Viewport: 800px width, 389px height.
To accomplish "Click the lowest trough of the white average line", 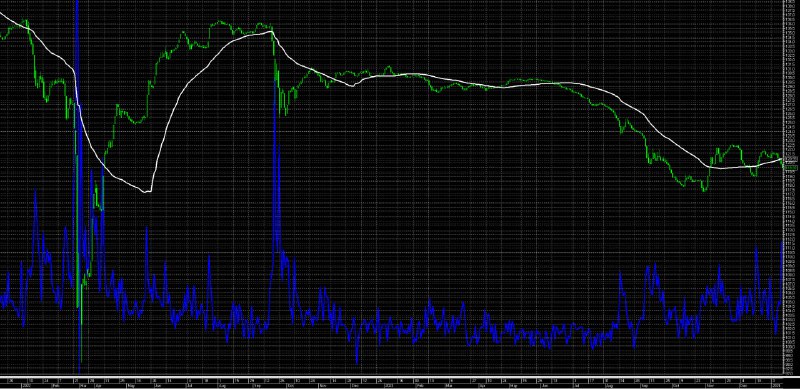I will tap(147, 191).
